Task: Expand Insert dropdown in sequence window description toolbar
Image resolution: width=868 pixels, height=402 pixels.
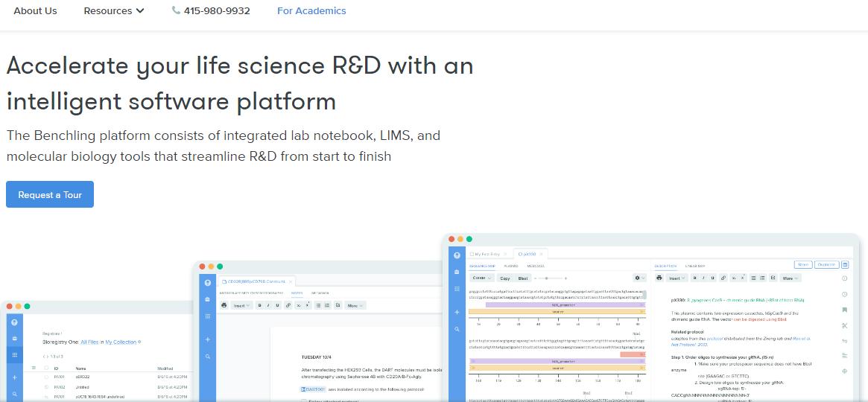Action: click(x=676, y=278)
